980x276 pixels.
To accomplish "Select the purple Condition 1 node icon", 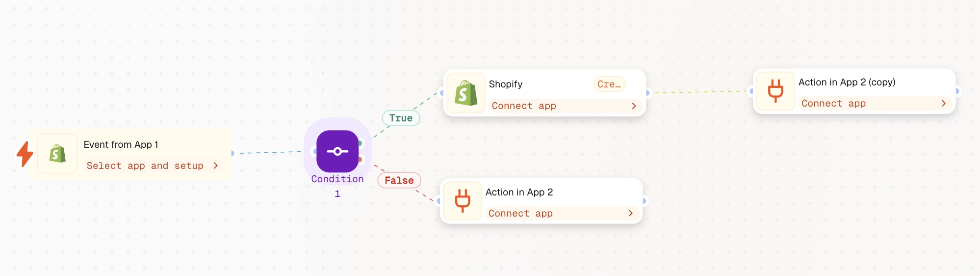I will point(337,151).
